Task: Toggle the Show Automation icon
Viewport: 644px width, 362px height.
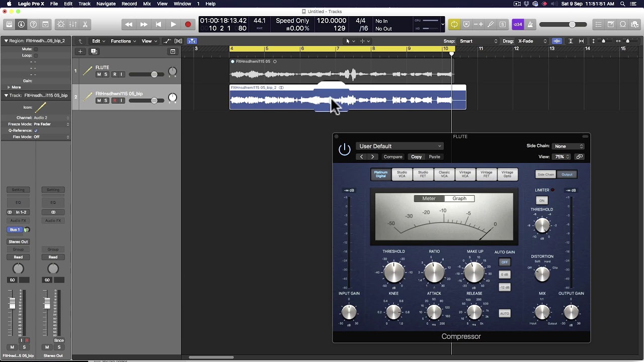Action: pos(168,41)
